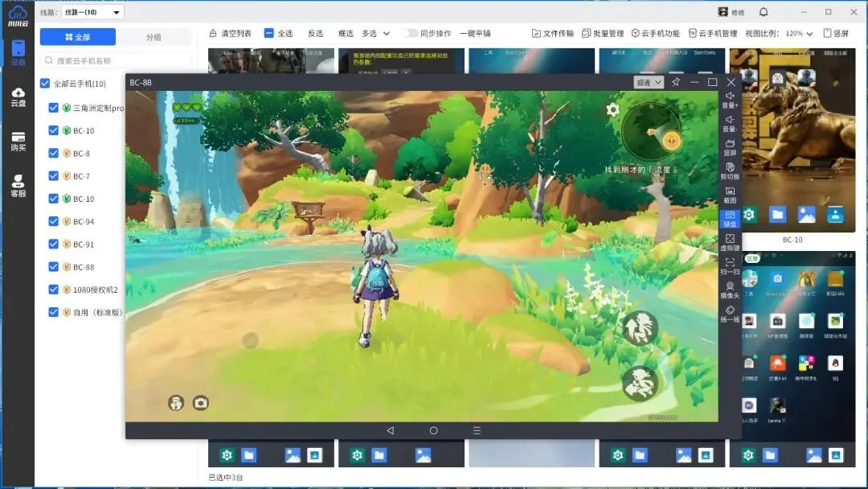This screenshot has width=868, height=489.
Task: Uncheck the 1080授权机2 device checkbox
Action: [53, 289]
